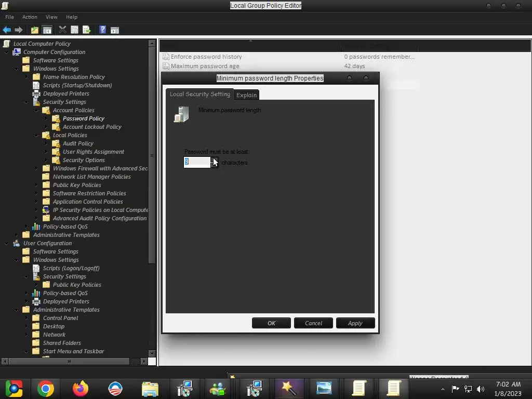
Task: Select Account Lockout Policy in the tree
Action: click(92, 127)
